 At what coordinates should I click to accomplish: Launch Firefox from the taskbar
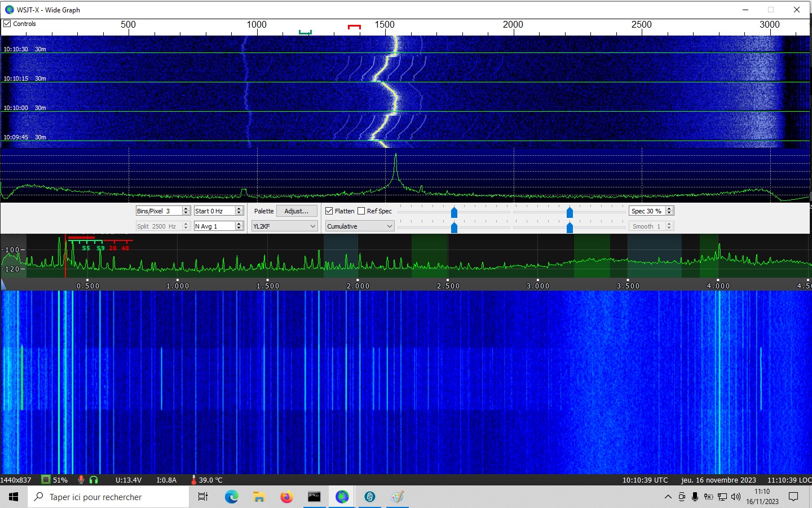pyautogui.click(x=286, y=497)
